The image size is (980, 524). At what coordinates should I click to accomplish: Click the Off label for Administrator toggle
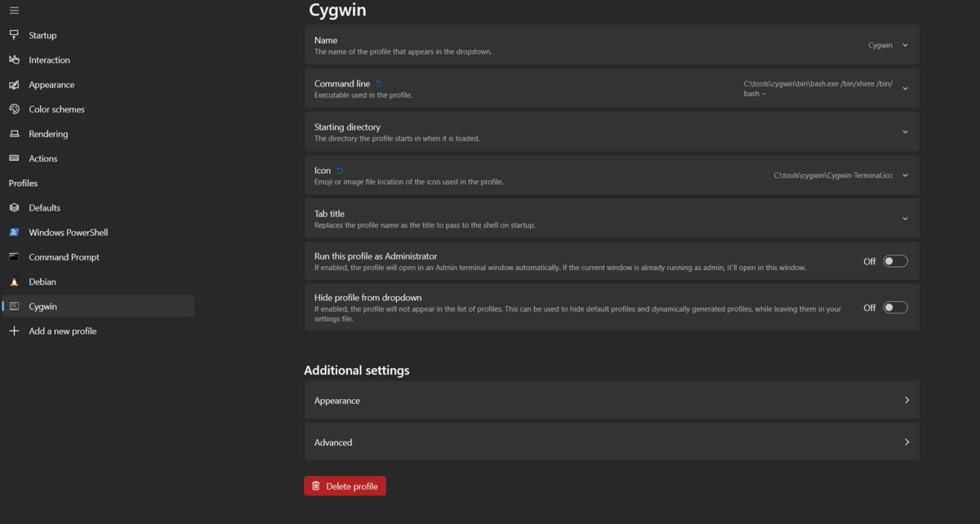pyautogui.click(x=870, y=261)
